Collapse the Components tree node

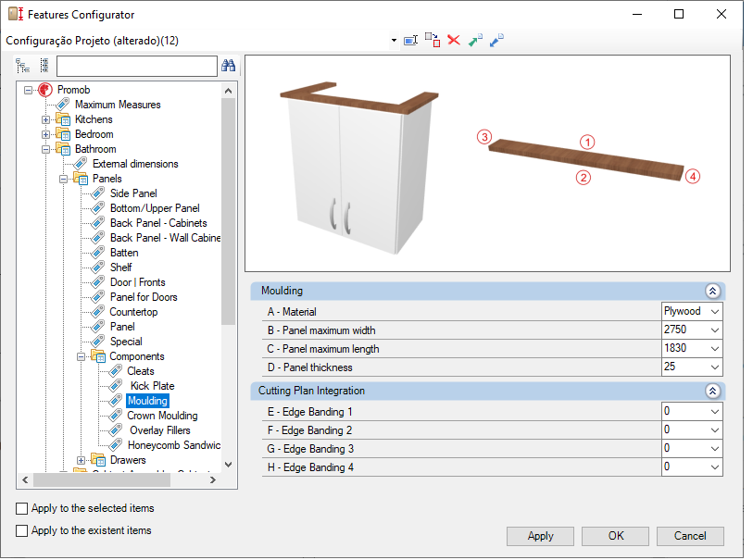(81, 357)
